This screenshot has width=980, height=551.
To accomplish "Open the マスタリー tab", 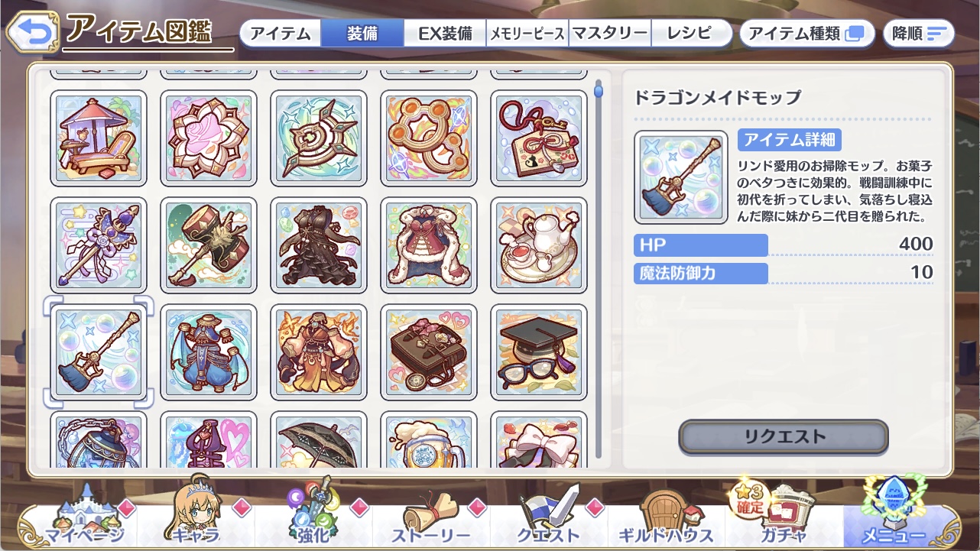I will pyautogui.click(x=610, y=34).
